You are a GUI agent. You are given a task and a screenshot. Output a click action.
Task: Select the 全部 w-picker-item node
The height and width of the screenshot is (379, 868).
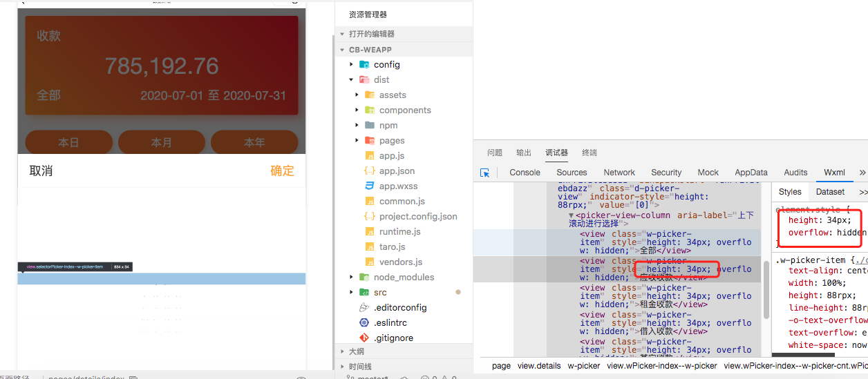[x=666, y=242]
